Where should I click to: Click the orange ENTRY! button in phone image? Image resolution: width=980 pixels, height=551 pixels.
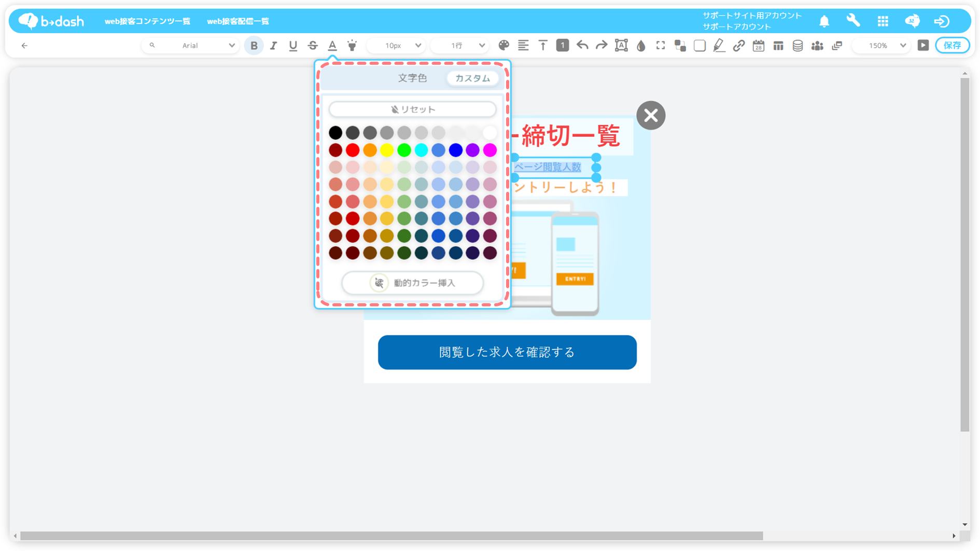click(575, 279)
